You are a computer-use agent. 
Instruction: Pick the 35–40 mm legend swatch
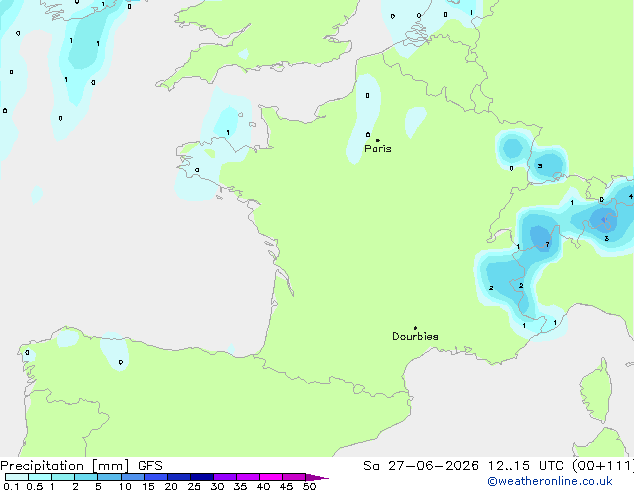(x=248, y=477)
